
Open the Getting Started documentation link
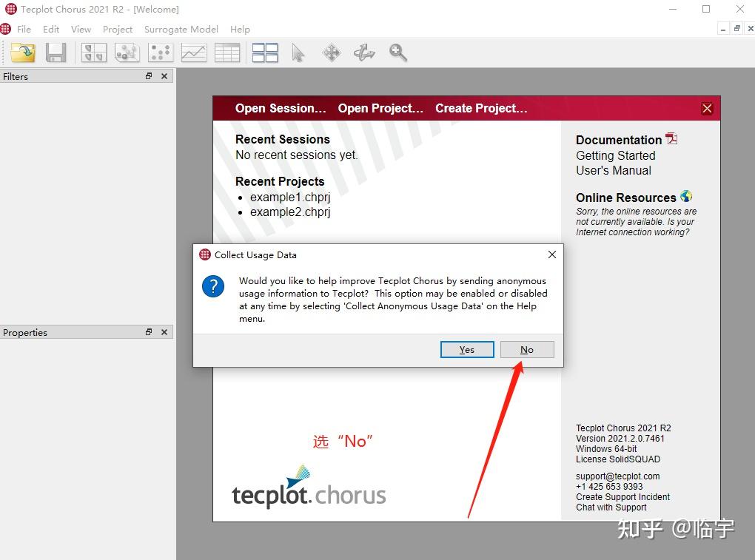[x=615, y=155]
